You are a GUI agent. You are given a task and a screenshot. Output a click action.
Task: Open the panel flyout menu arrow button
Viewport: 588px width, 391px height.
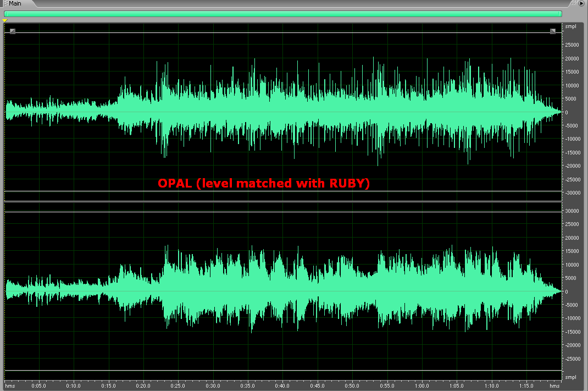(581, 3)
